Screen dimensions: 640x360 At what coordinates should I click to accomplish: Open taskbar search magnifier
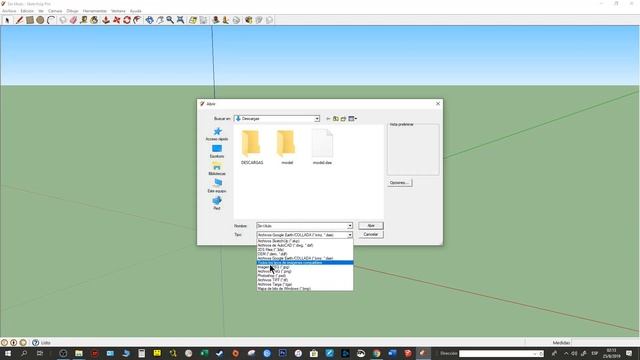(x=24, y=353)
